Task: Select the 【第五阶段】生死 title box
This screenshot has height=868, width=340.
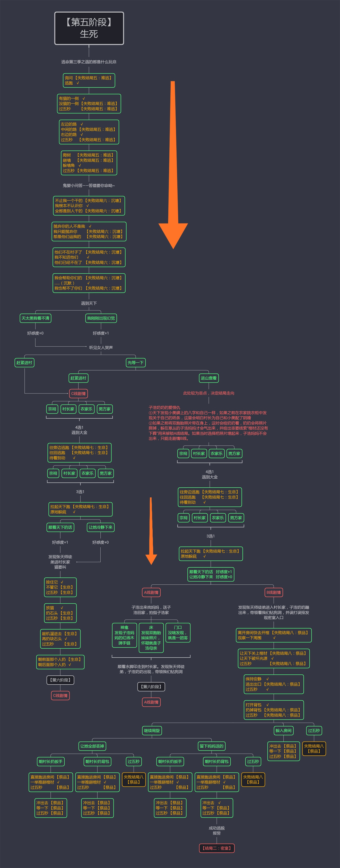Action: click(x=89, y=28)
